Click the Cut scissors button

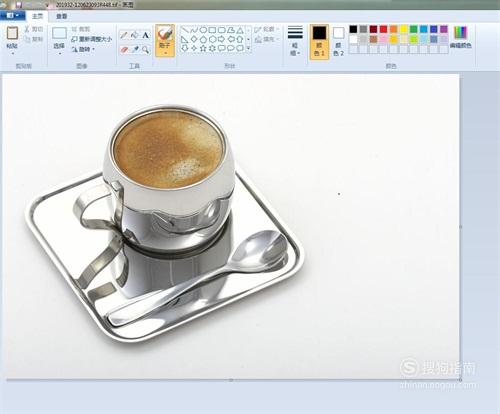(33, 29)
